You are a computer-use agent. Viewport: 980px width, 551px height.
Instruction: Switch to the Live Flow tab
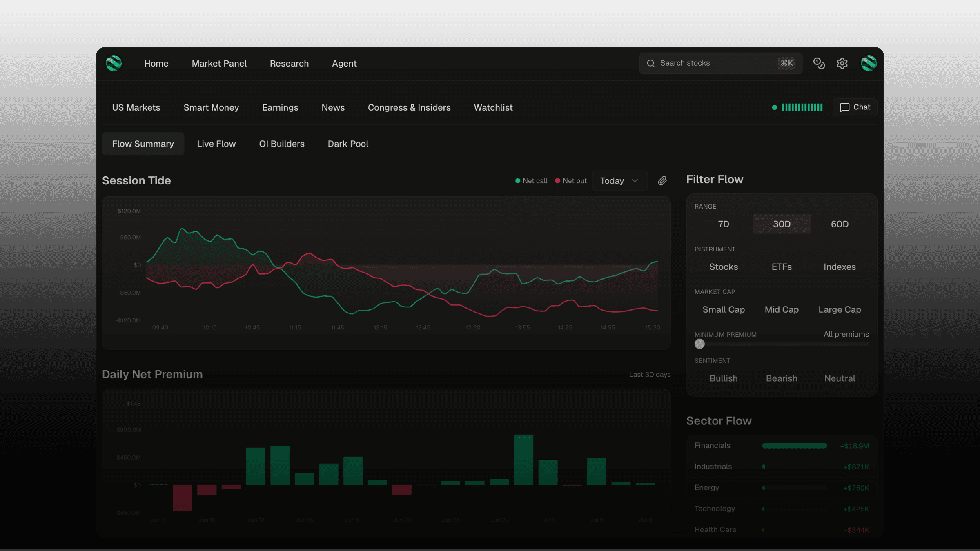pos(216,144)
